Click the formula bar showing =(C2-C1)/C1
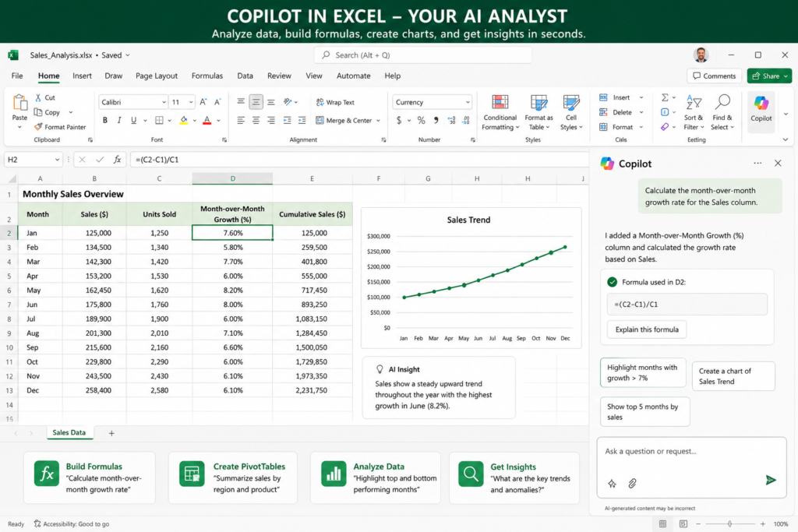 click(358, 160)
